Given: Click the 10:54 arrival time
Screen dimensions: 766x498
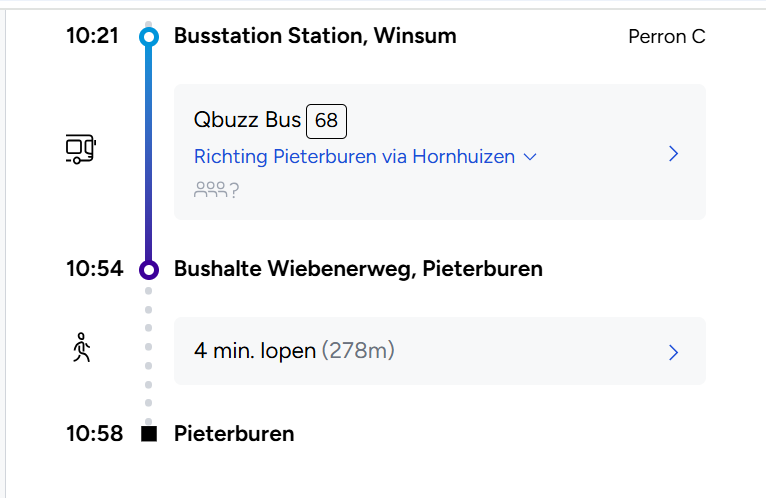Looking at the screenshot, I should coord(92,269).
